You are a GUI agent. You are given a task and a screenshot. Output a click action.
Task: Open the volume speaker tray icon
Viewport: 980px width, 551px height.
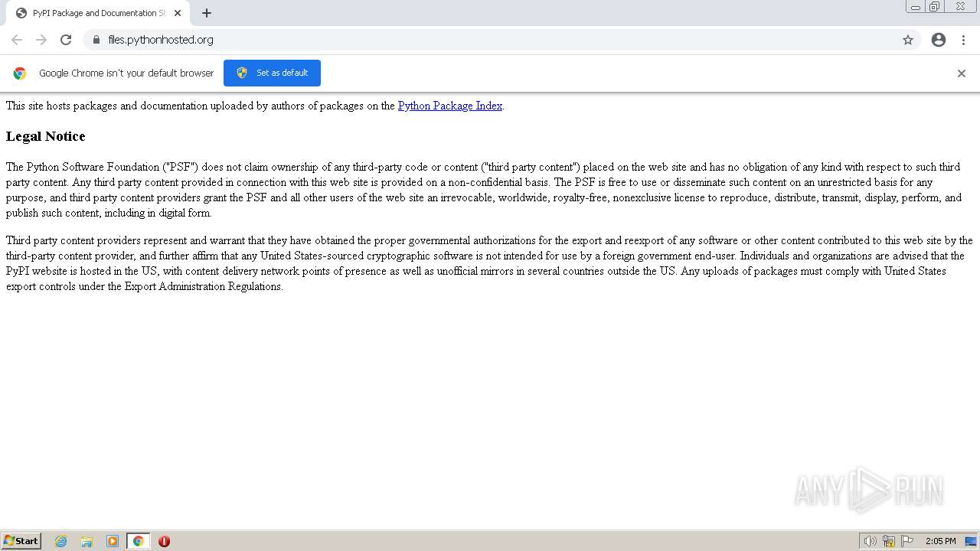click(870, 541)
